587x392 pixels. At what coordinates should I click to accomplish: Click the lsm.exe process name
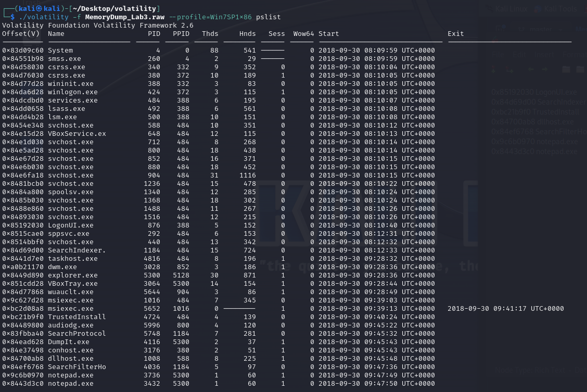(62, 117)
